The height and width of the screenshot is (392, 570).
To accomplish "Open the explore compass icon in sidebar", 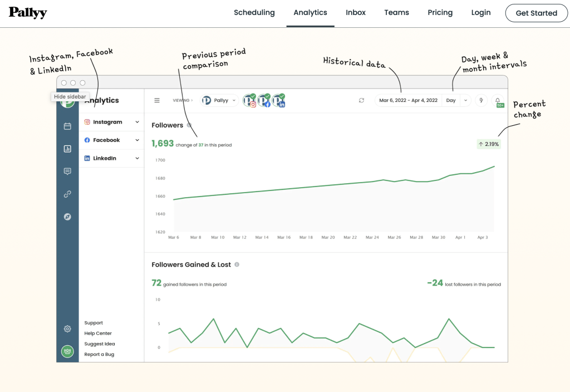I will tap(67, 217).
